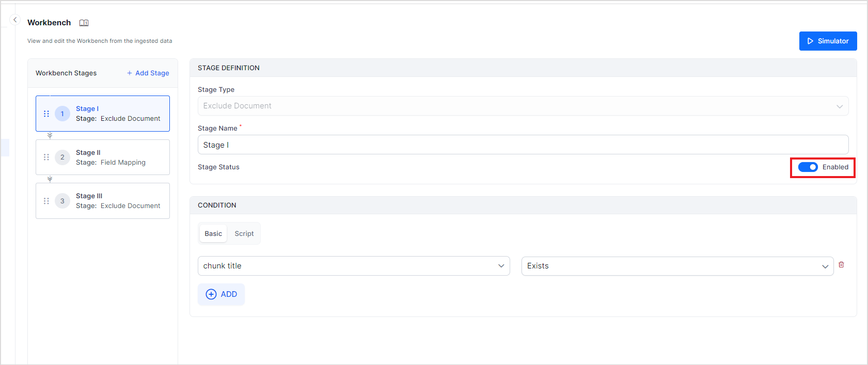
Task: Launch the Simulator
Action: coord(828,41)
